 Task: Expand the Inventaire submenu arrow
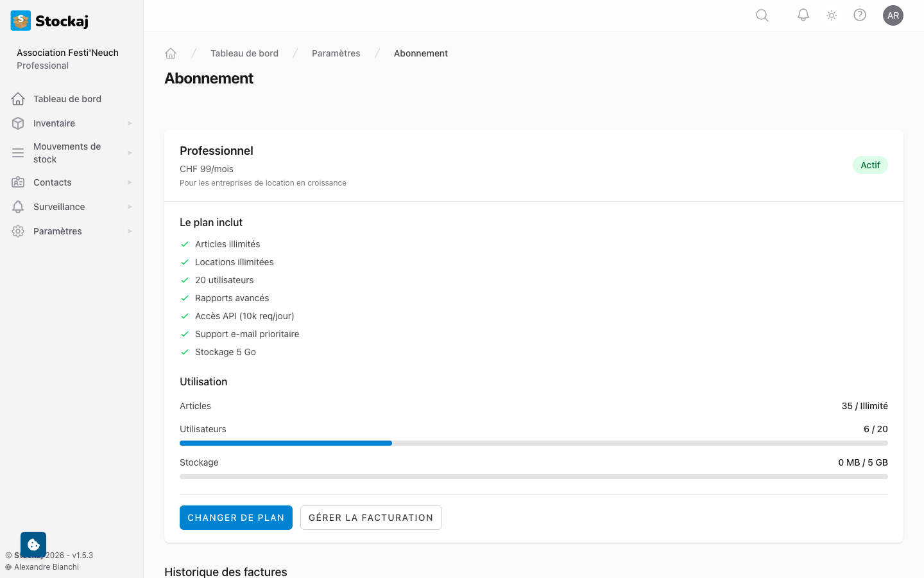click(x=130, y=123)
